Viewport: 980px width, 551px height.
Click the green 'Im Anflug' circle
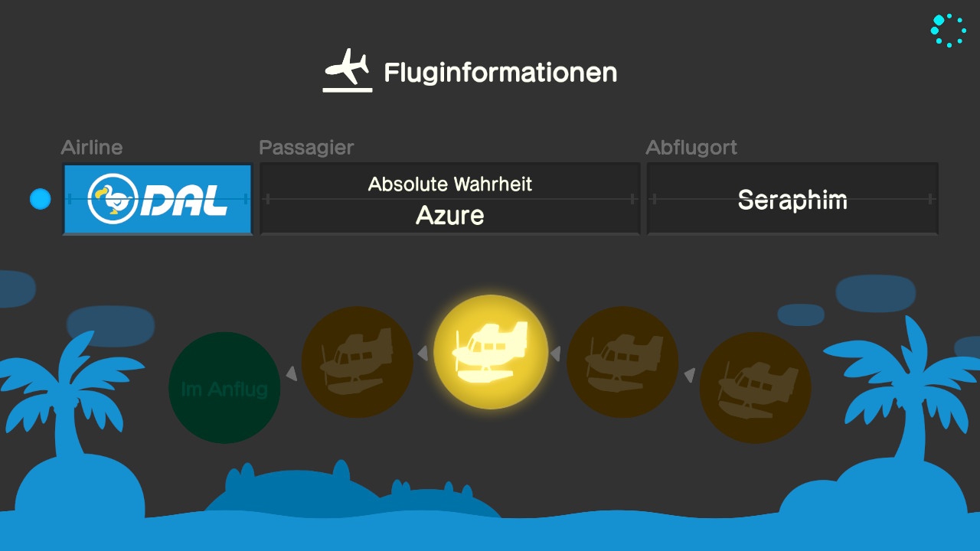pyautogui.click(x=224, y=388)
